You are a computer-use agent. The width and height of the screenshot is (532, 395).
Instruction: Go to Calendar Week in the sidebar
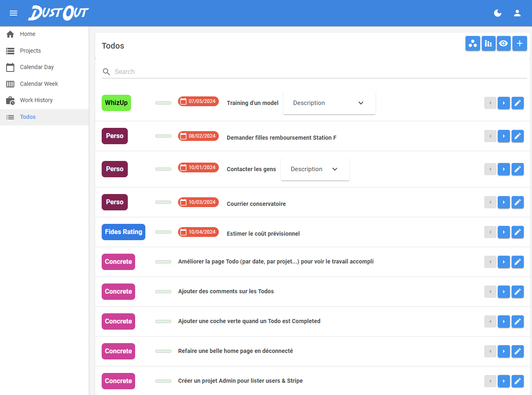pos(39,84)
